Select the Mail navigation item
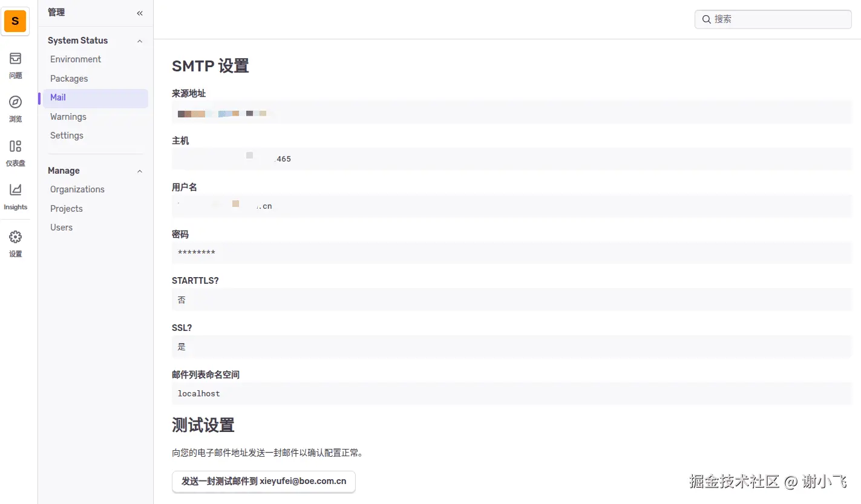Screen dimensions: 861x504 click(57, 97)
